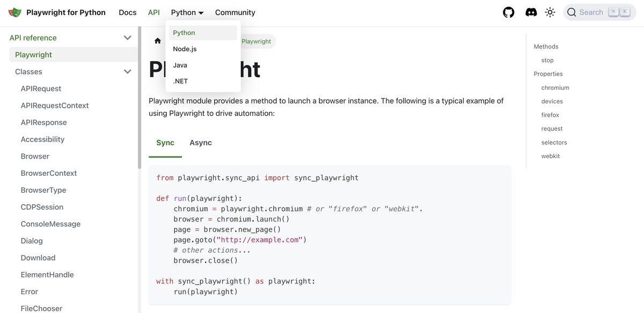Click the search magnifier icon
This screenshot has height=313, width=644.
pyautogui.click(x=572, y=12)
